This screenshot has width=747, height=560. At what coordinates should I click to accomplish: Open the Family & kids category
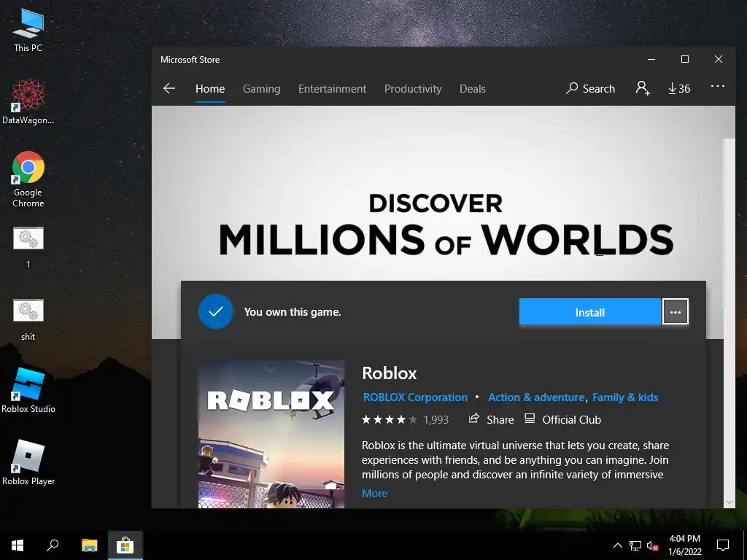click(625, 397)
